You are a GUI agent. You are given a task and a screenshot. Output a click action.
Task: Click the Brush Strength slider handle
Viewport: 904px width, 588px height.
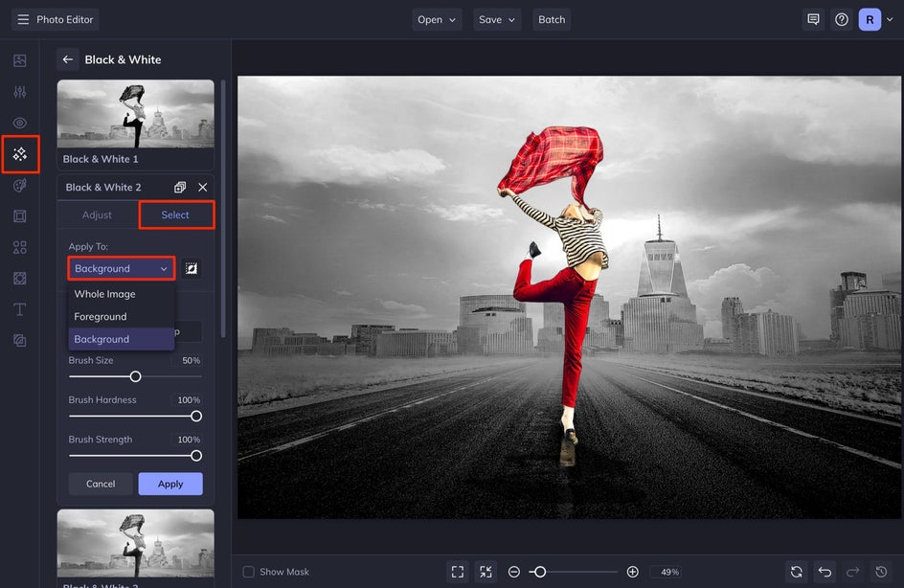click(x=196, y=456)
